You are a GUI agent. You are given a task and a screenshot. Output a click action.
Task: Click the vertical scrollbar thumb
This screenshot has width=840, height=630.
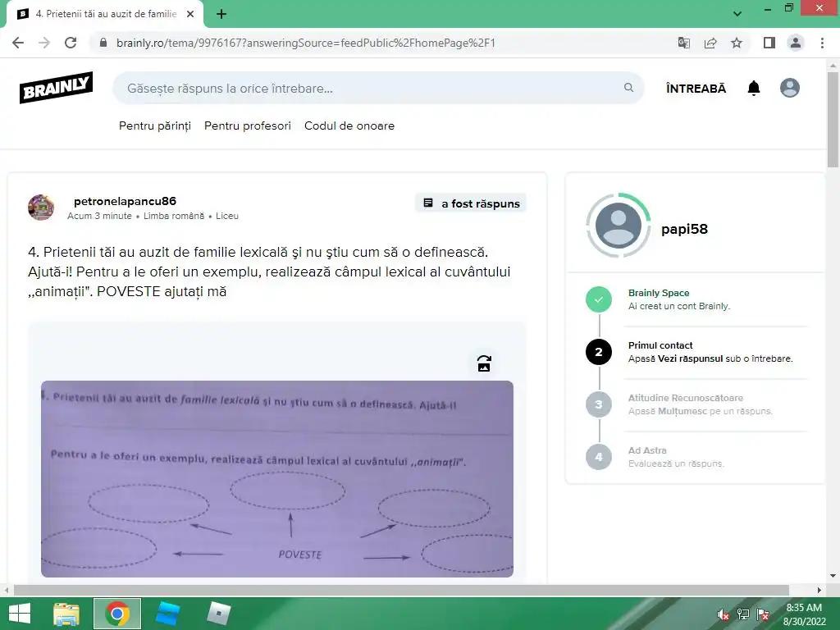click(x=833, y=120)
